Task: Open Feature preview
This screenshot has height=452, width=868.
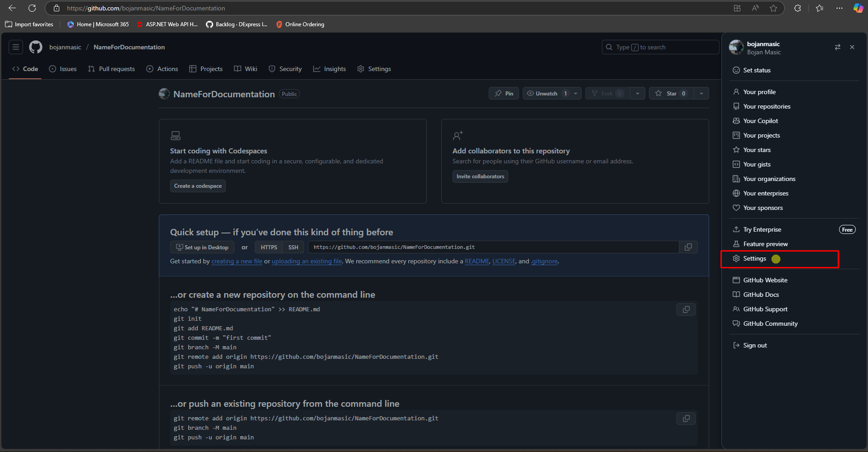Action: 794,244
